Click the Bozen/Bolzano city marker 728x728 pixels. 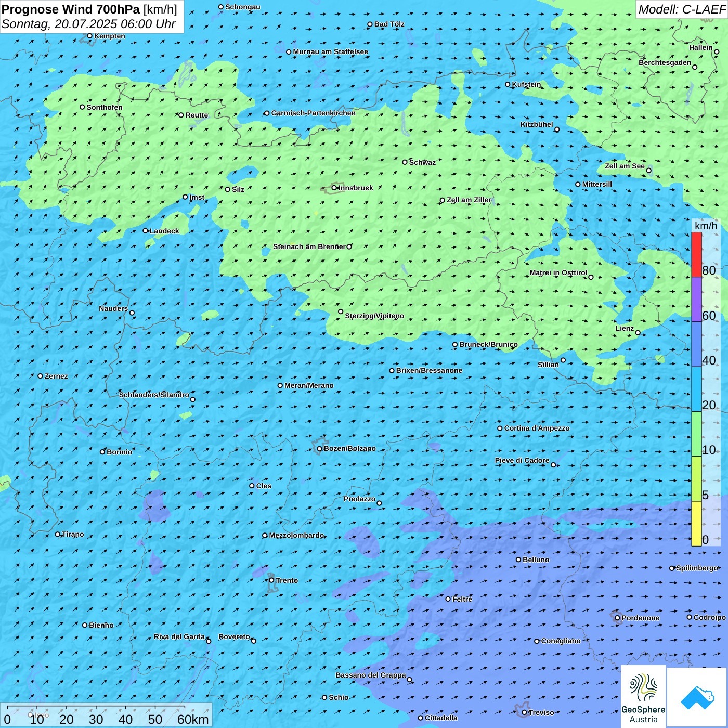pos(319,449)
